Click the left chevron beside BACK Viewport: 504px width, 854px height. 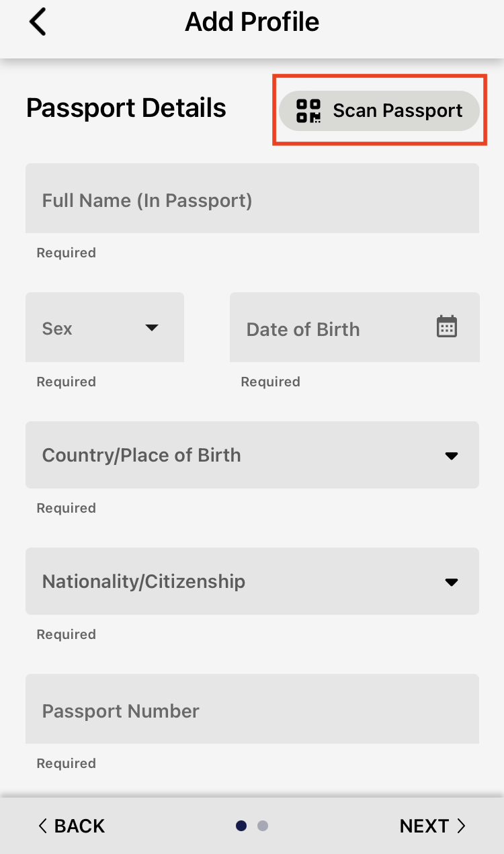(x=43, y=826)
